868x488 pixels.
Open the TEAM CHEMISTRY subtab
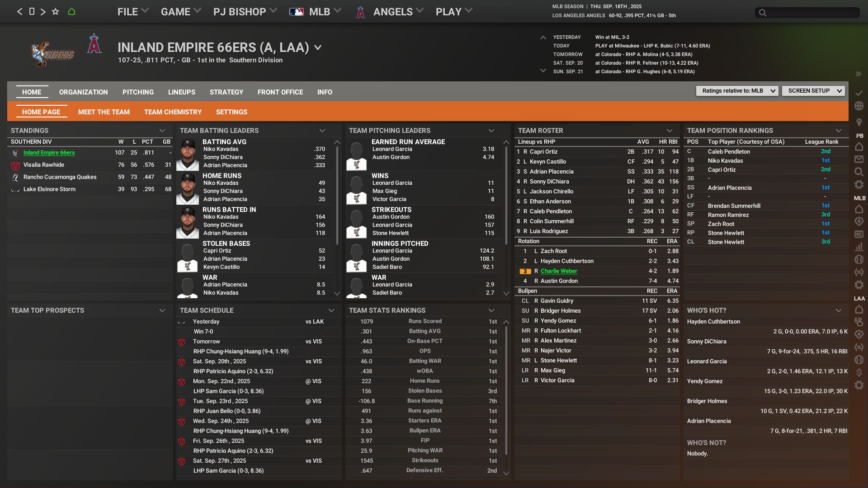[173, 112]
